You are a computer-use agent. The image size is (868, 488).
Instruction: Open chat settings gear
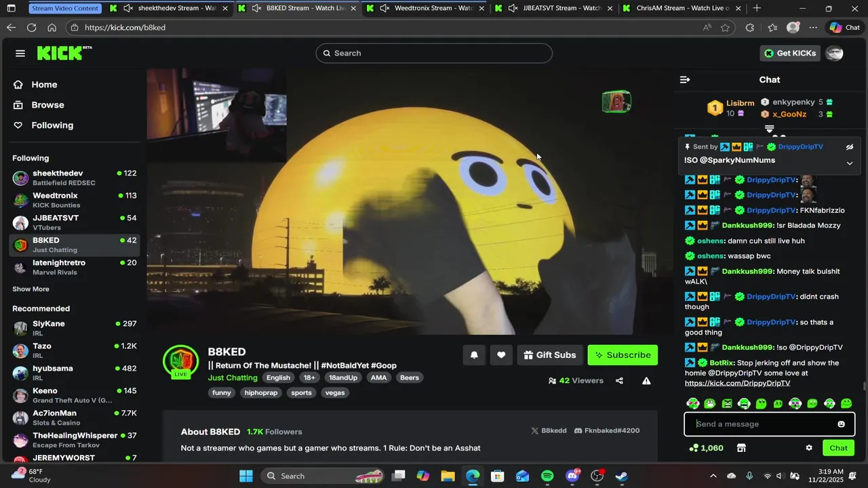click(808, 447)
